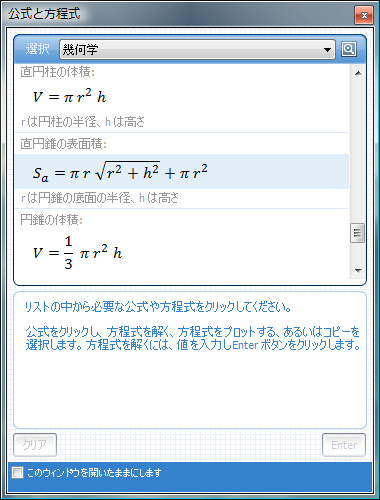This screenshot has height=500, width=380.
Task: Toggle the このウィンドウを開いたままにします checkbox
Action: click(x=17, y=472)
